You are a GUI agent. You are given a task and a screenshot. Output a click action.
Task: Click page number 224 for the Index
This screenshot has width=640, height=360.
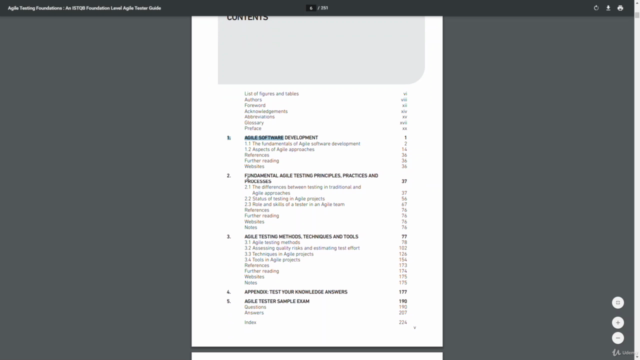403,322
